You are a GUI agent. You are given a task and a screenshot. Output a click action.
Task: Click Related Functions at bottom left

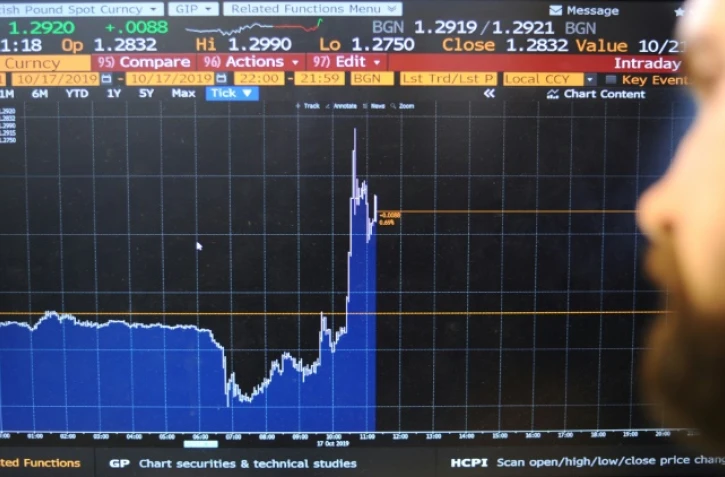tap(40, 463)
